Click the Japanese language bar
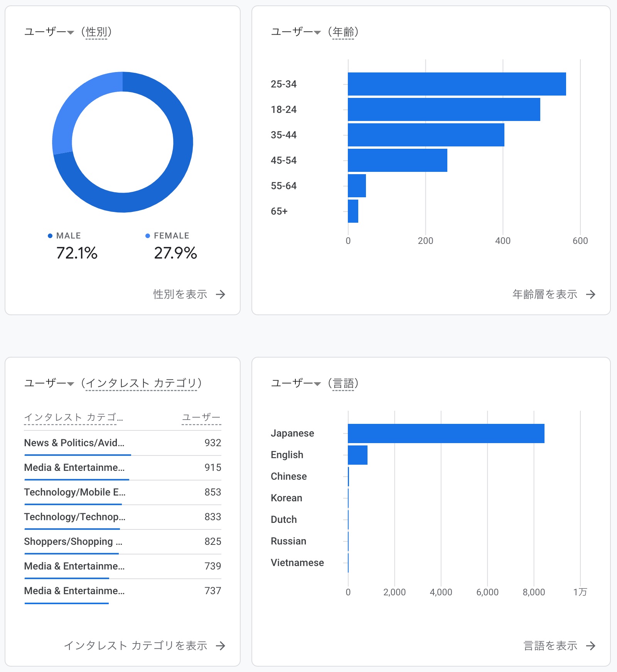 click(446, 433)
